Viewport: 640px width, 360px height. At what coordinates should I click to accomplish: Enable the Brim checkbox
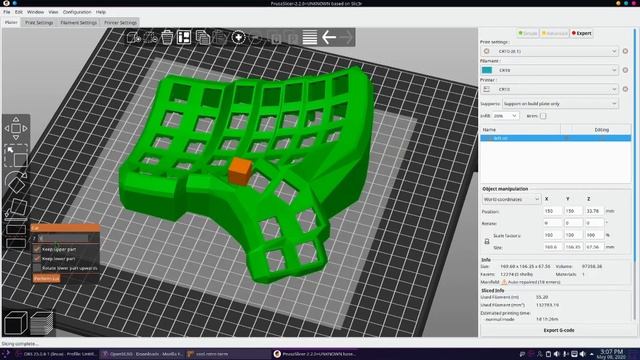[x=543, y=116]
